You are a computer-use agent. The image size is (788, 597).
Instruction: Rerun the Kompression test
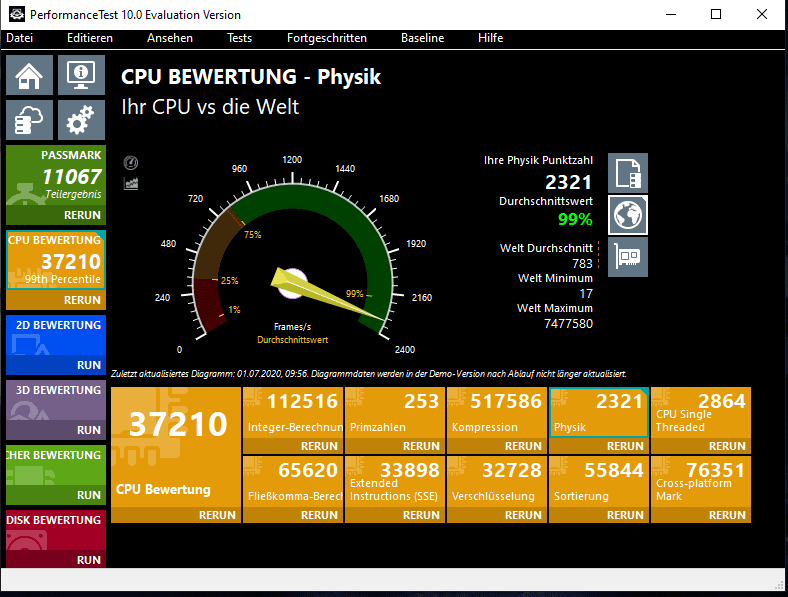click(523, 446)
